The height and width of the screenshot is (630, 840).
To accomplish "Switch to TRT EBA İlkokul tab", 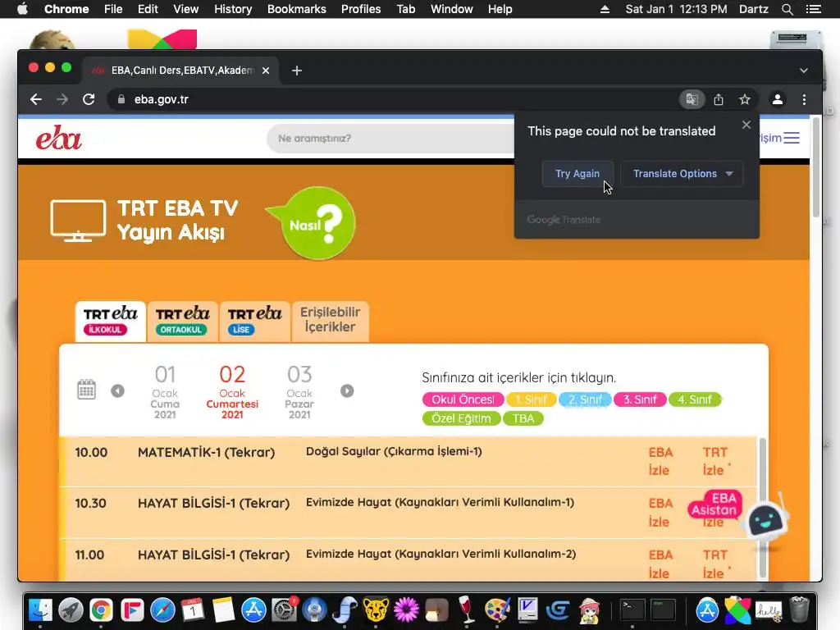I will pyautogui.click(x=111, y=321).
